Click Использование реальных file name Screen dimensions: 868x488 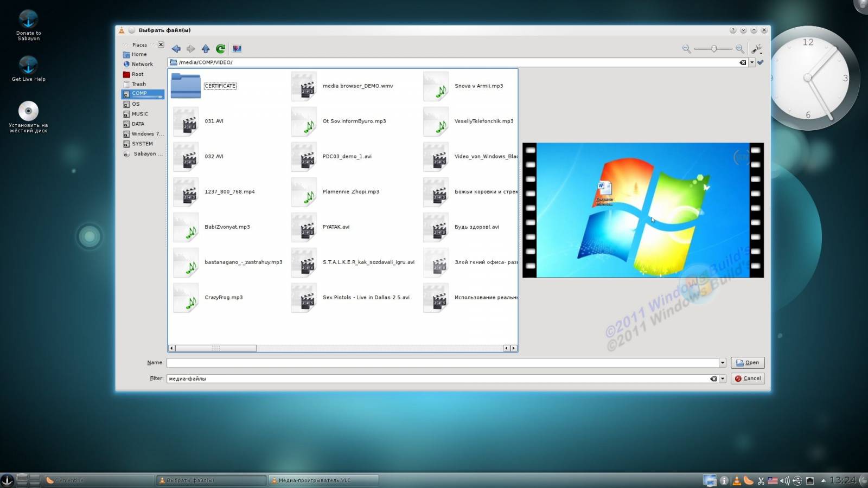click(x=486, y=297)
